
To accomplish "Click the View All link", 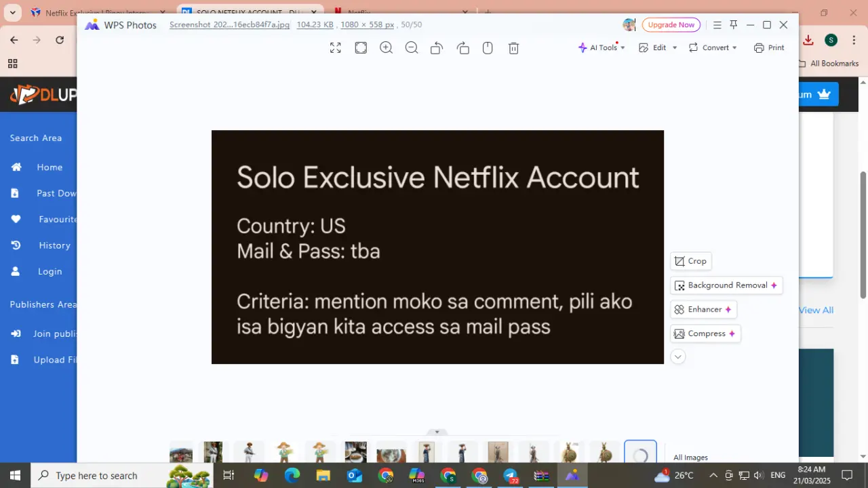I will 816,310.
